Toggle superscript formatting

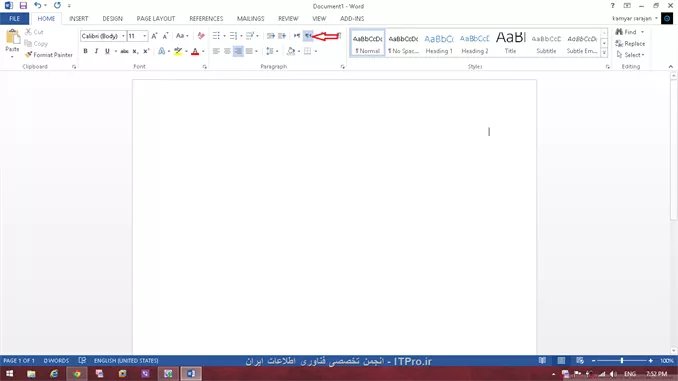pos(146,51)
